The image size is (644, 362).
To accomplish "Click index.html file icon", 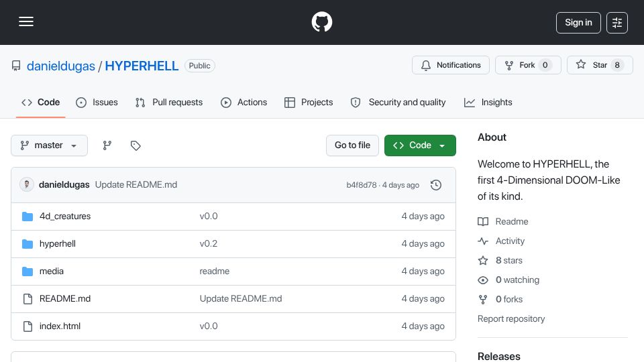I will 28,326.
